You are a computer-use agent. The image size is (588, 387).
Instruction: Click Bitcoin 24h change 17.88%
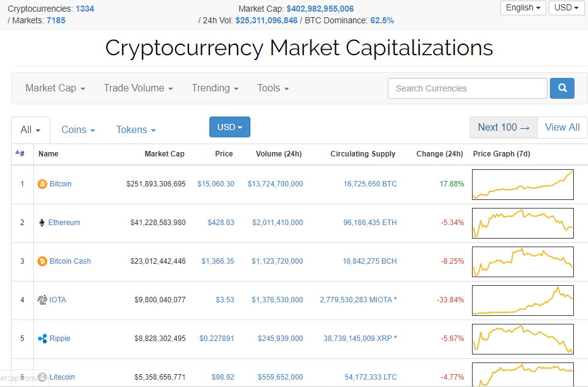coord(452,184)
